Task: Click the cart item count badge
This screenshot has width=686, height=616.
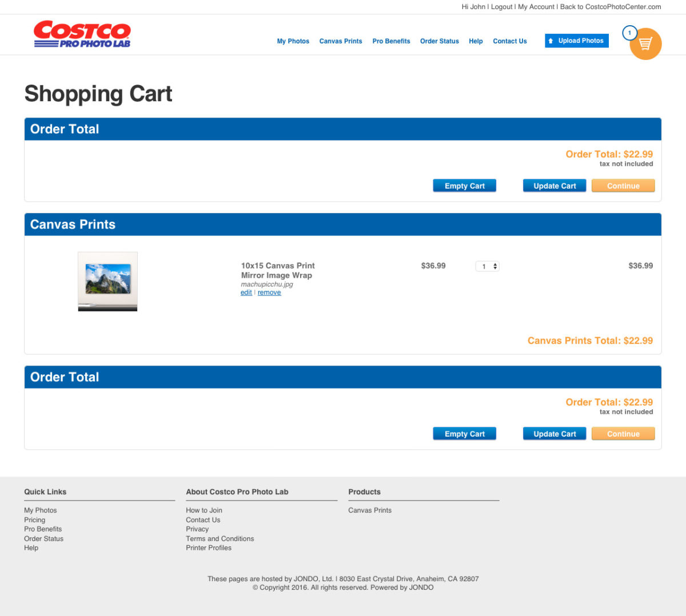Action: (629, 33)
